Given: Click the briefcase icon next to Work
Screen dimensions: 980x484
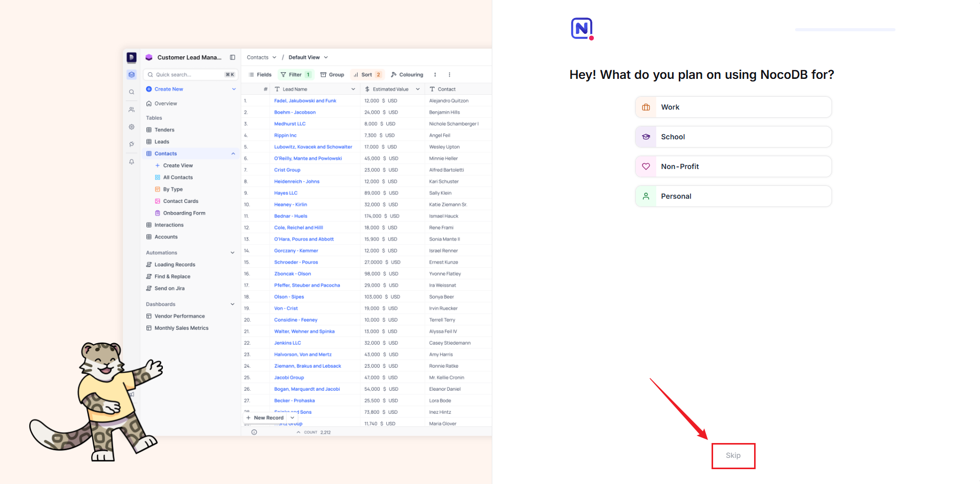Looking at the screenshot, I should pyautogui.click(x=646, y=107).
